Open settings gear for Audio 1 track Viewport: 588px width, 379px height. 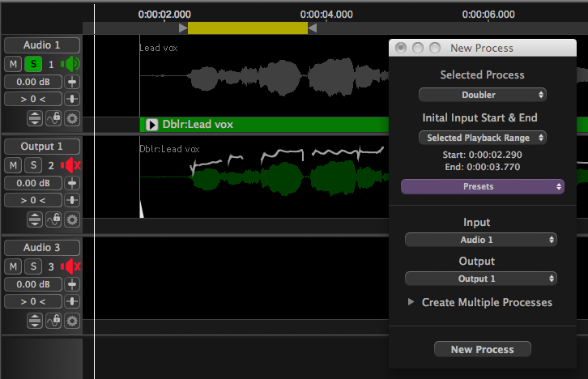pyautogui.click(x=72, y=118)
